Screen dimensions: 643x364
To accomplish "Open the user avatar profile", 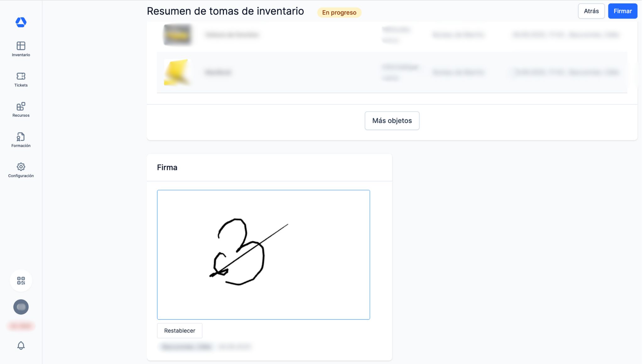I will [21, 307].
